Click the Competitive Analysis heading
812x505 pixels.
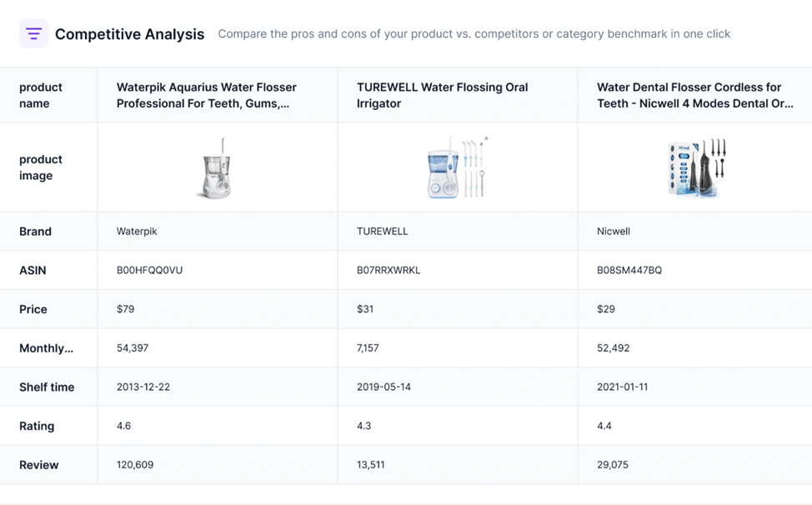(x=129, y=34)
